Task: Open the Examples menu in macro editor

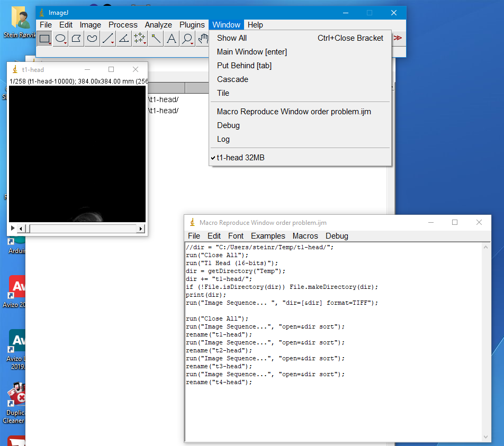Action: pyautogui.click(x=268, y=236)
